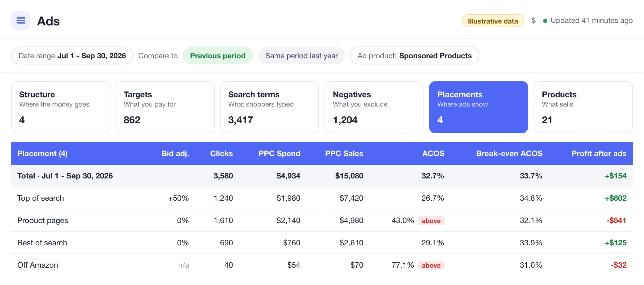Image resolution: width=644 pixels, height=285 pixels.
Task: Sort by Clicks column header
Action: coord(221,153)
